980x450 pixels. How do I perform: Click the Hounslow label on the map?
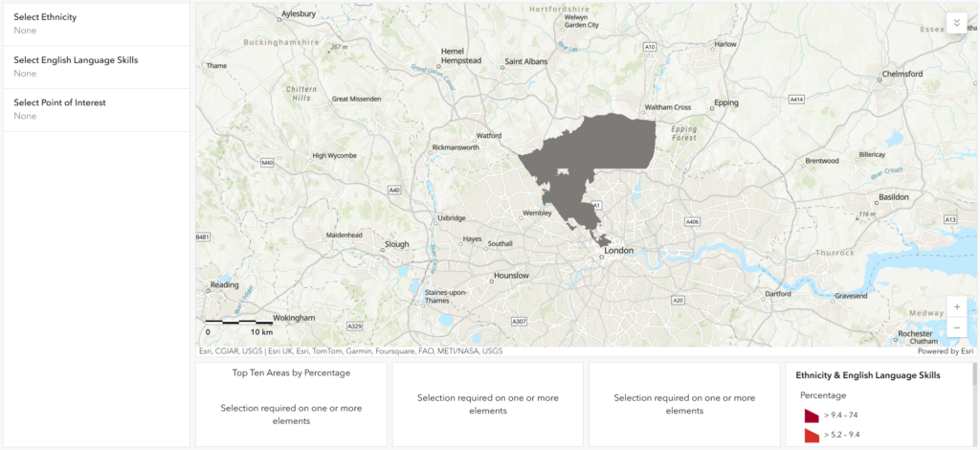pyautogui.click(x=511, y=276)
